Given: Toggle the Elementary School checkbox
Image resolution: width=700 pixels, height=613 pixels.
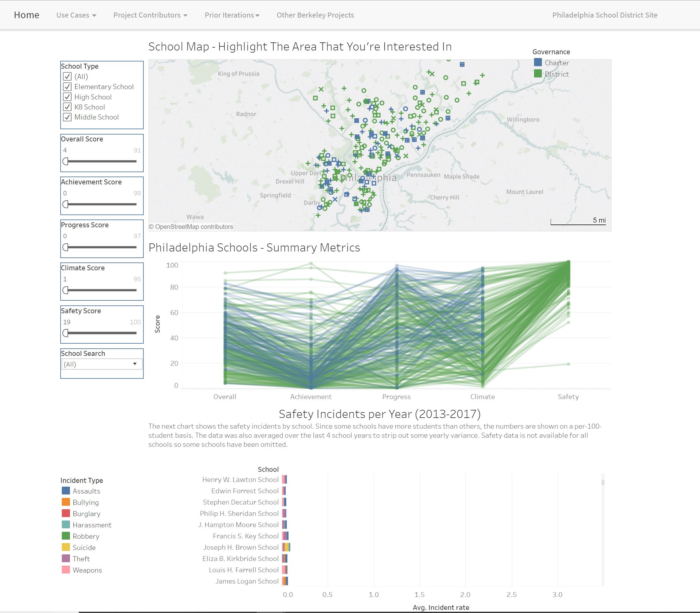Looking at the screenshot, I should [67, 86].
